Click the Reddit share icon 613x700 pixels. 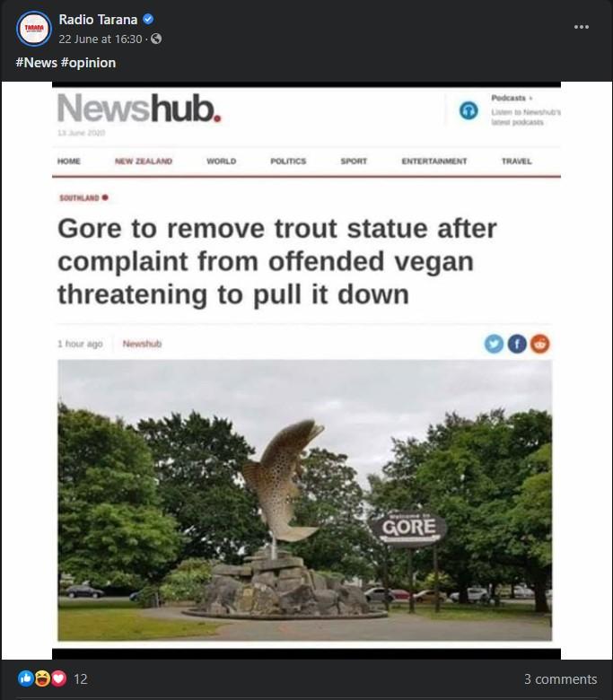pos(539,344)
